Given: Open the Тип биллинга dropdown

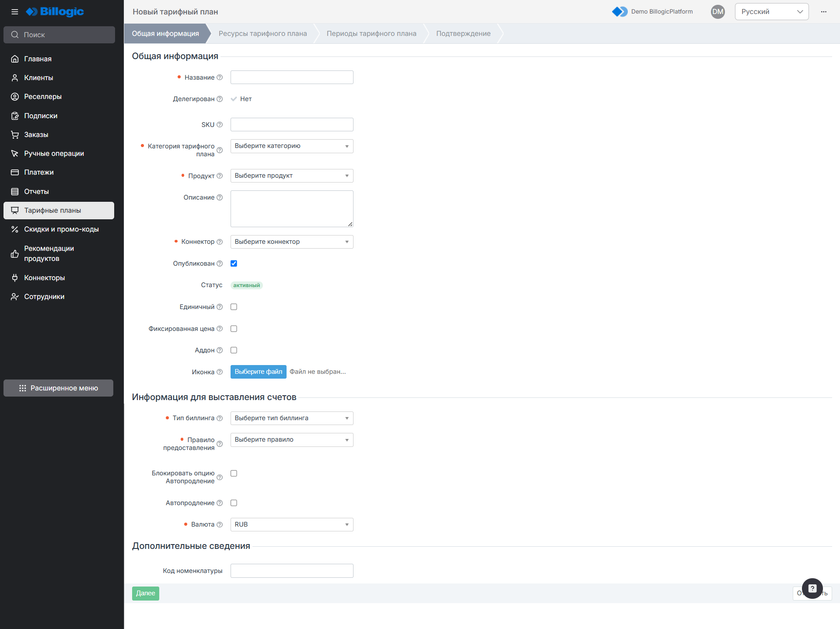Looking at the screenshot, I should click(x=291, y=418).
